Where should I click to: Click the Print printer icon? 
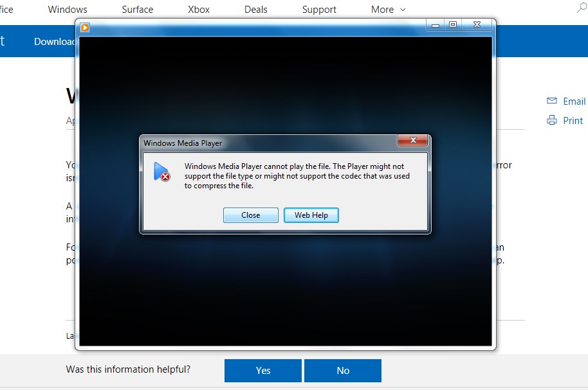pyautogui.click(x=551, y=120)
